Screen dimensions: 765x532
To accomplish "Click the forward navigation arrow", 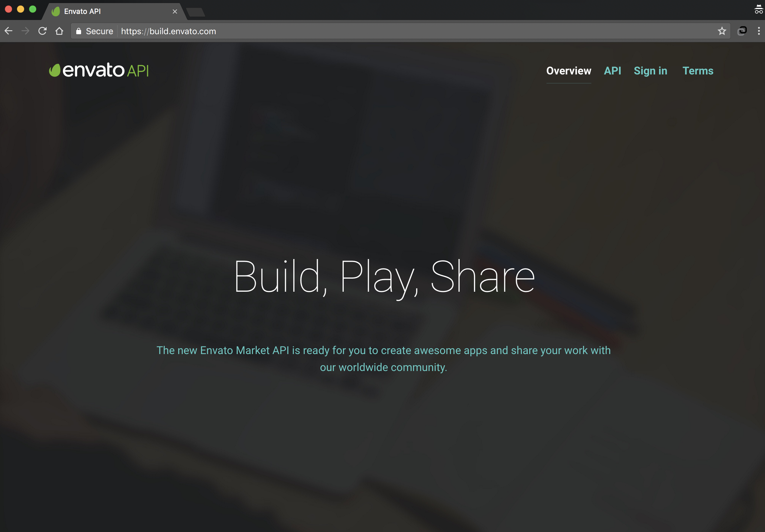I will coord(25,31).
